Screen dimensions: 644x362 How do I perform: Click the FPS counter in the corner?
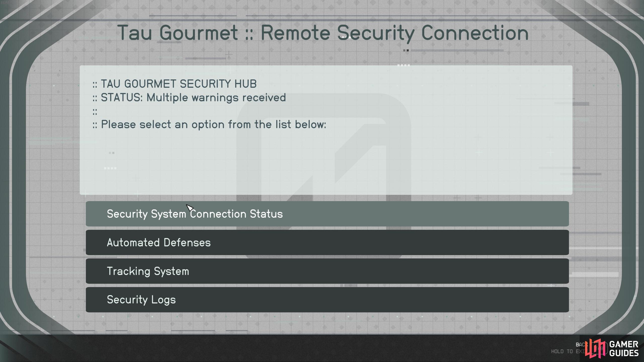coord(7,3)
